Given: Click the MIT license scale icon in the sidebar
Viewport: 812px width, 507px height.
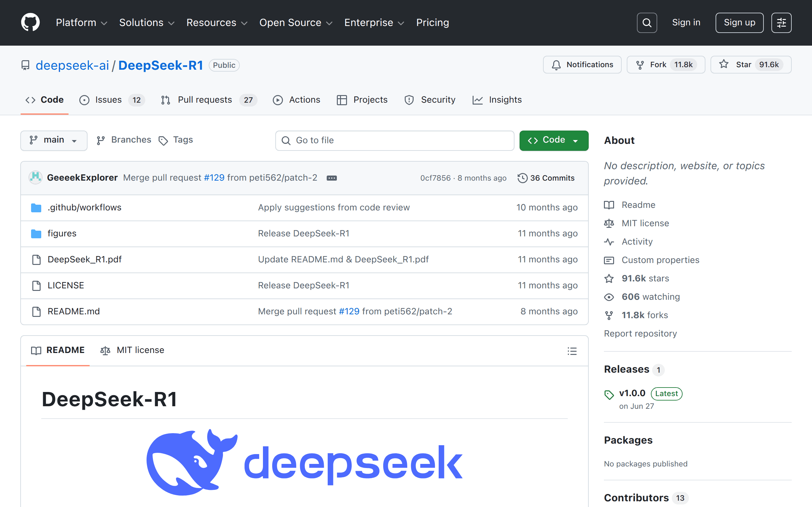Looking at the screenshot, I should tap(609, 223).
